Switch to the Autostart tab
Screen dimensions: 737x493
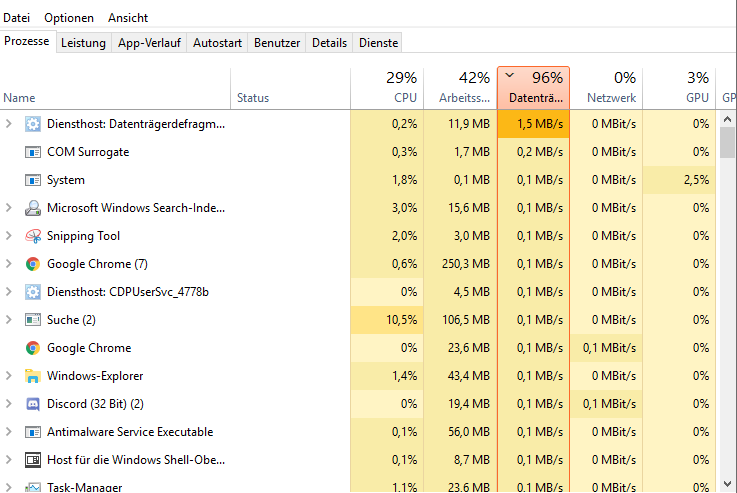pos(217,43)
